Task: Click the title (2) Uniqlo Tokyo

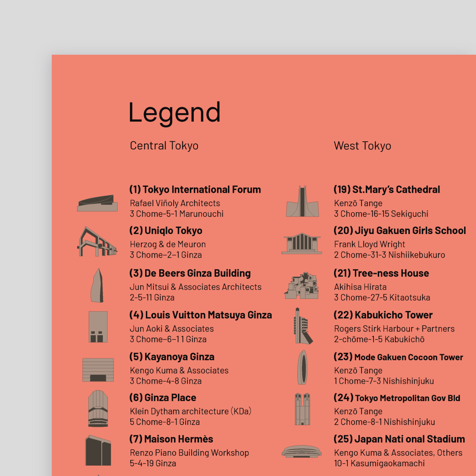Action: click(166, 231)
